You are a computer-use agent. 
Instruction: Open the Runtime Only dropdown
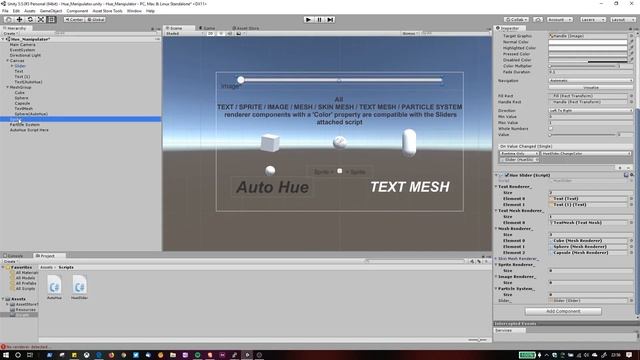[519, 153]
